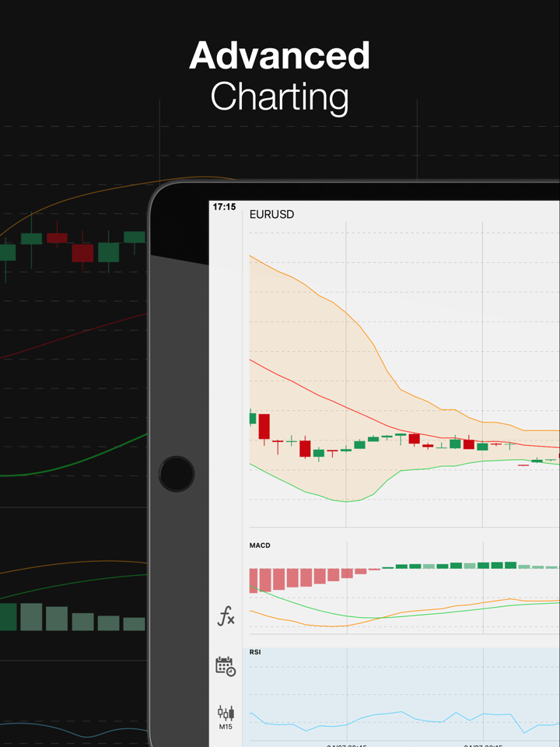This screenshot has width=560, height=747.
Task: Select the MACD indicator label
Action: coord(260,545)
